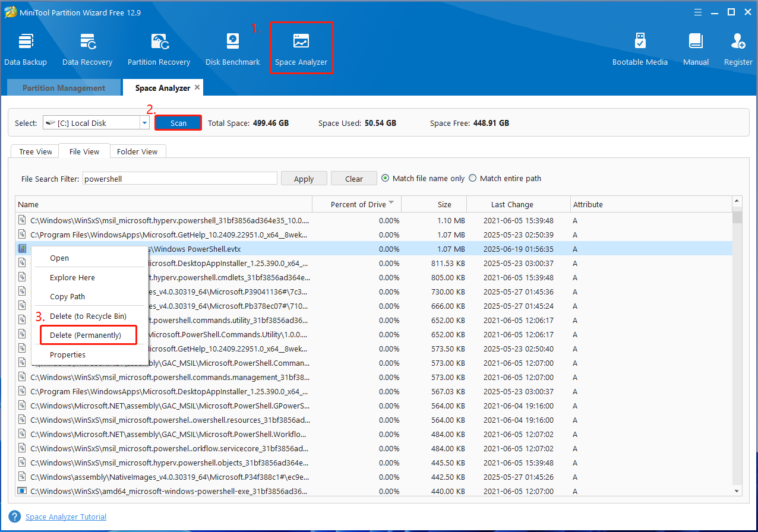The width and height of the screenshot is (758, 532).
Task: Choose Delete (to Recycle Bin)
Action: 89,316
